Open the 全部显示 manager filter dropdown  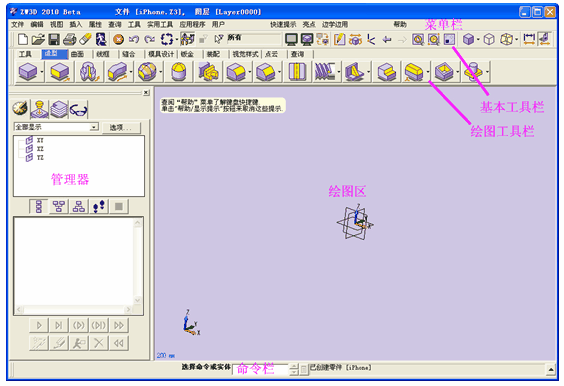94,127
